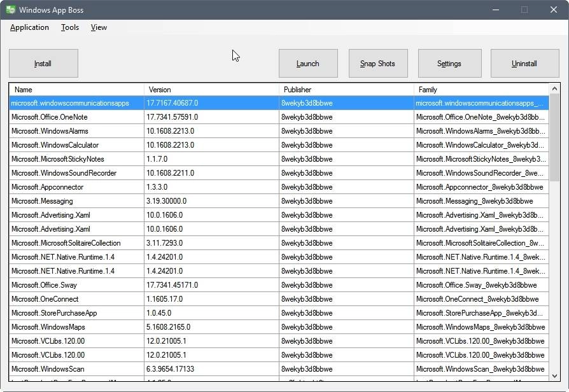Click family cell Microsoft.WindowsScan_8wekyb3d8bbwe
This screenshot has height=392, width=569.
(482, 368)
